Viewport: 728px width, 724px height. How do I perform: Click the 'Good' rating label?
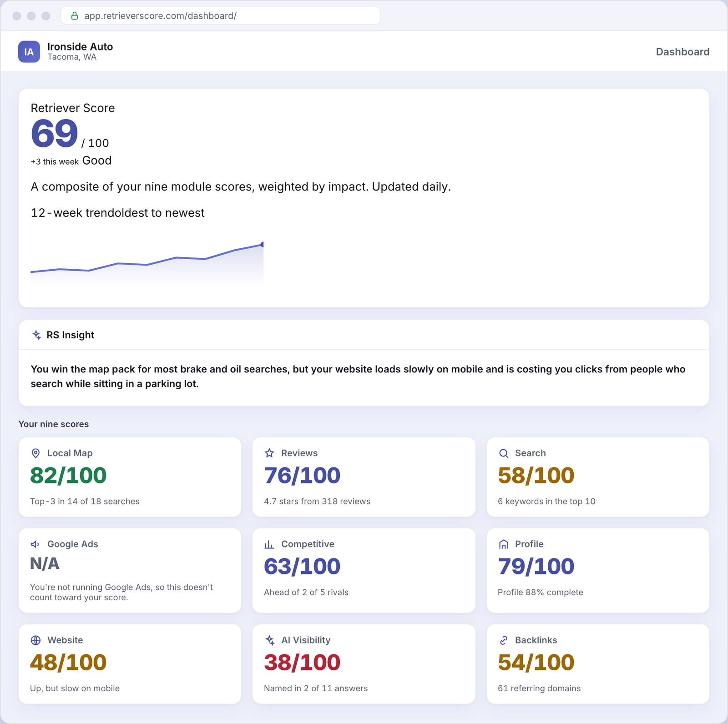[97, 161]
